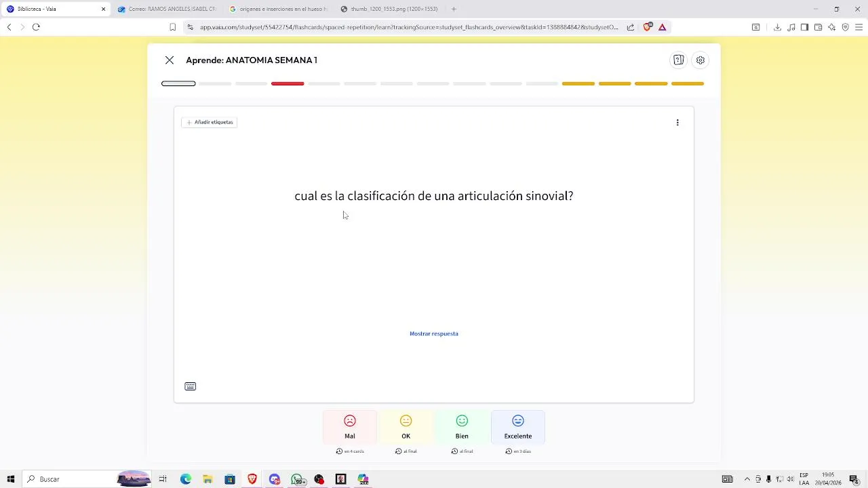Open Brave Rewards triangle icon
868x488 pixels.
[662, 27]
